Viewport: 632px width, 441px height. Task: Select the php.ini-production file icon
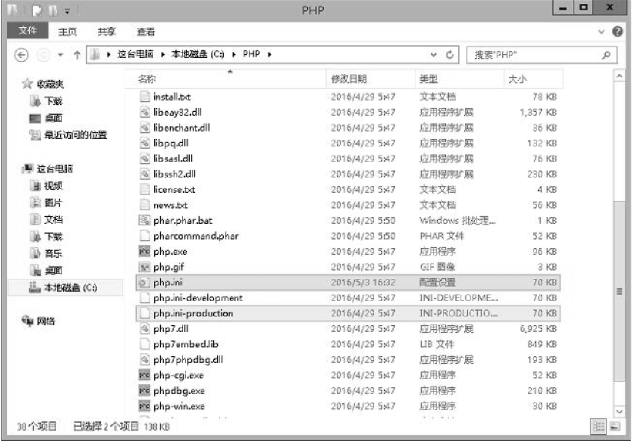coord(144,313)
